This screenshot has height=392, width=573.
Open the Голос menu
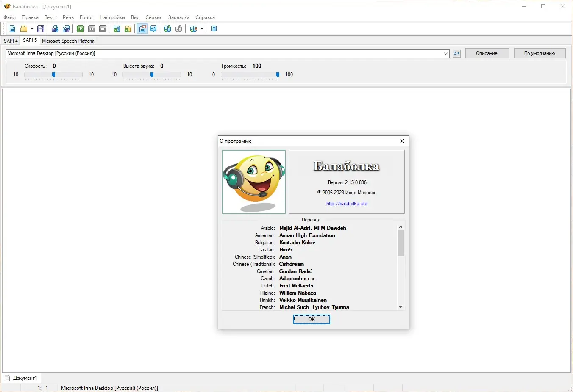(87, 17)
